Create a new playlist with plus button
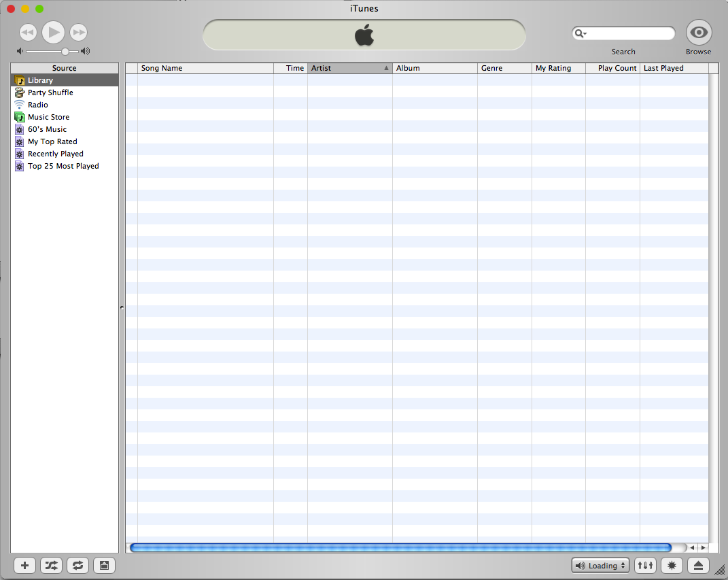The height and width of the screenshot is (580, 728). (24, 565)
